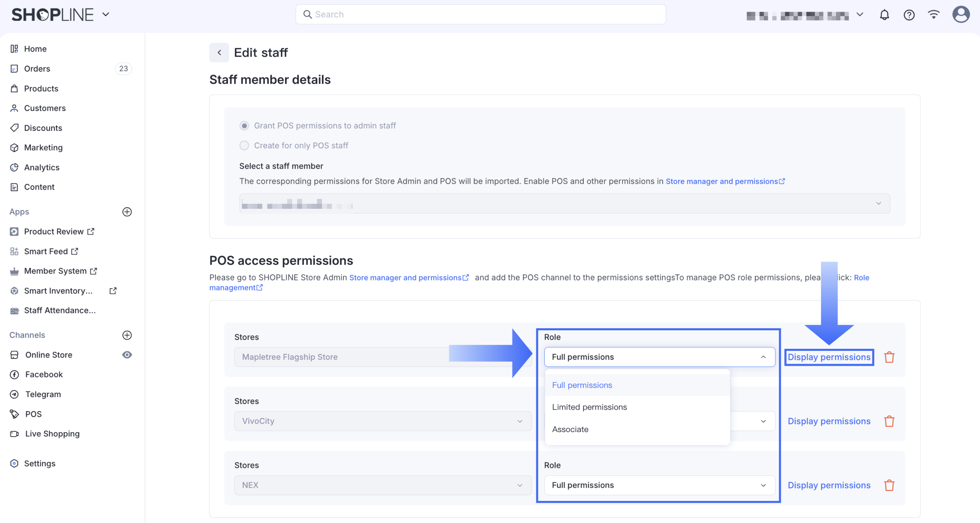
Task: Click into the top Search field
Action: [x=480, y=14]
